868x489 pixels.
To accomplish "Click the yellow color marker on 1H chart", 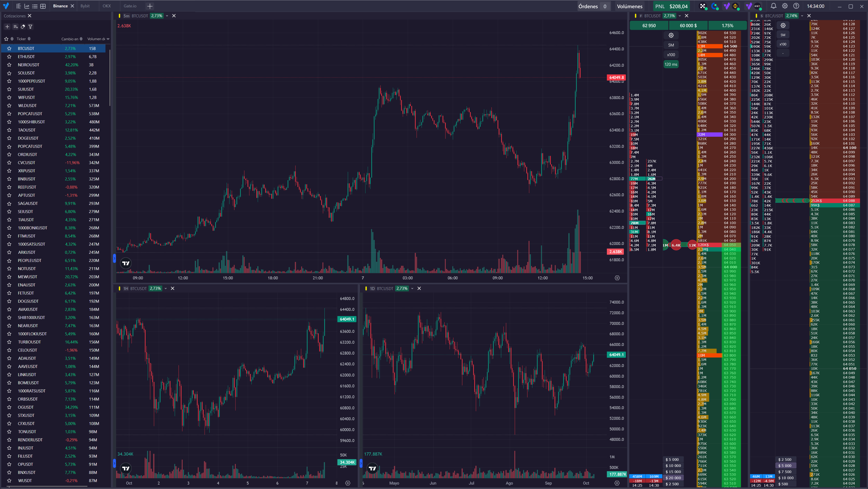I will [x=119, y=288].
